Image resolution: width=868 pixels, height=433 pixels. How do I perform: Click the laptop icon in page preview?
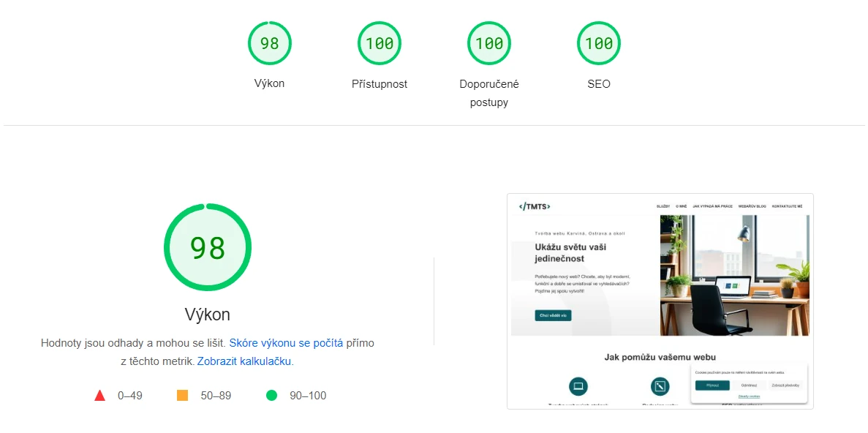(x=578, y=386)
